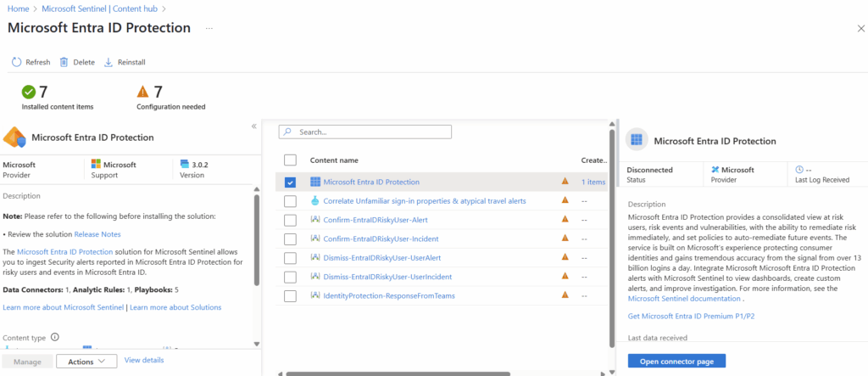Click the View details link

tap(144, 360)
